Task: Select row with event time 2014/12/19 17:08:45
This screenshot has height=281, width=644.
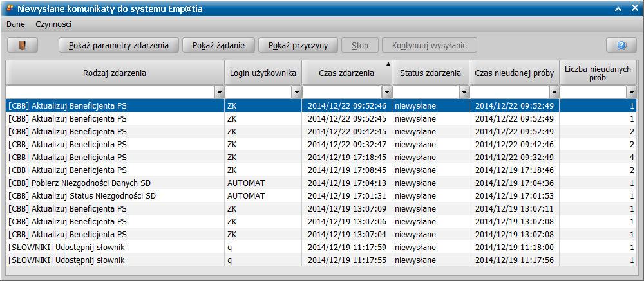Action: click(x=321, y=170)
